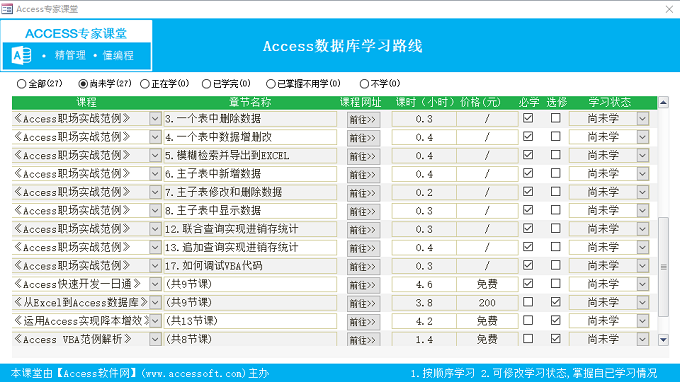Viewport: 680px width, 382px height.
Task: Toggle 必学 for Access快速开发一日通 row
Action: 528,283
